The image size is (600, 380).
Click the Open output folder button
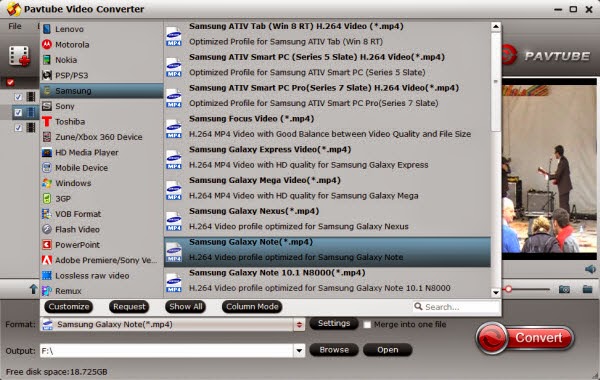388,350
